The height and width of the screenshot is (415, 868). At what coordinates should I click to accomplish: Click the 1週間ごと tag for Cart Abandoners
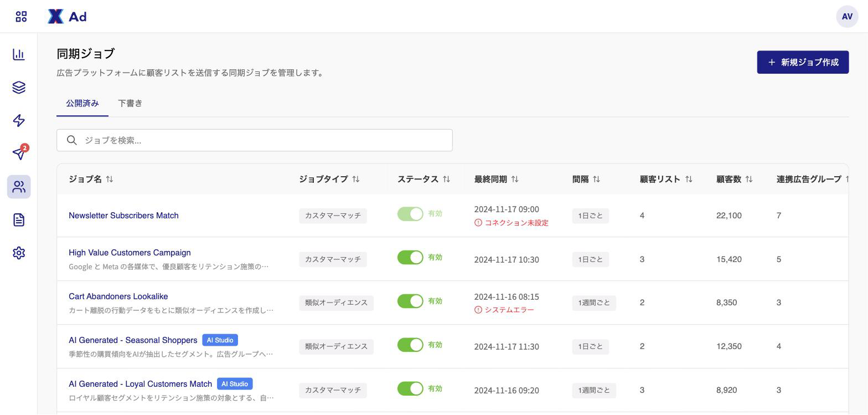coord(594,303)
